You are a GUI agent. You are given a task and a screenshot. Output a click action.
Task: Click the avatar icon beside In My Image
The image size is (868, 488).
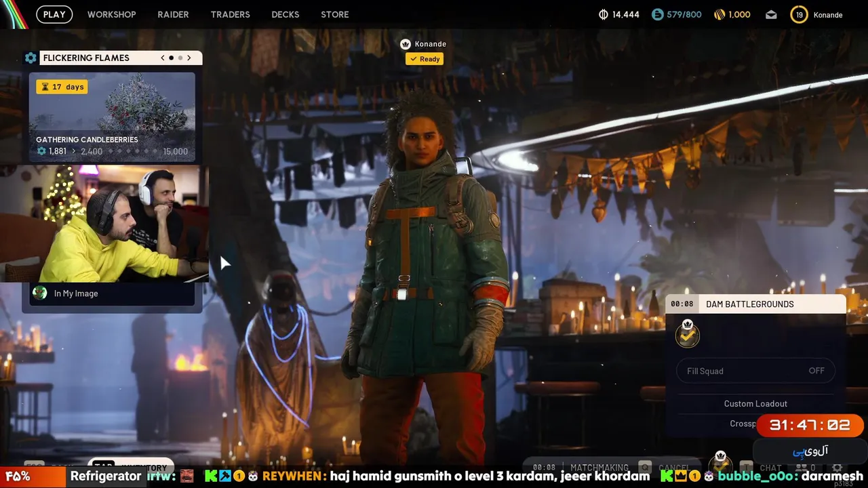click(40, 293)
